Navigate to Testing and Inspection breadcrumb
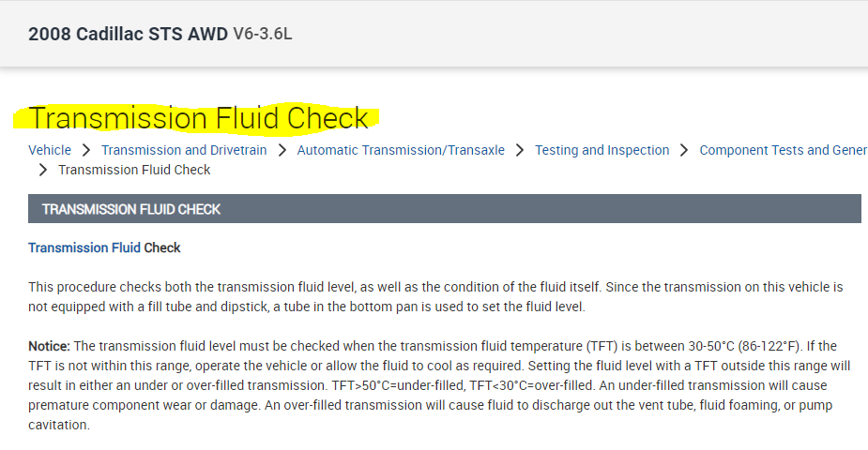 [602, 150]
